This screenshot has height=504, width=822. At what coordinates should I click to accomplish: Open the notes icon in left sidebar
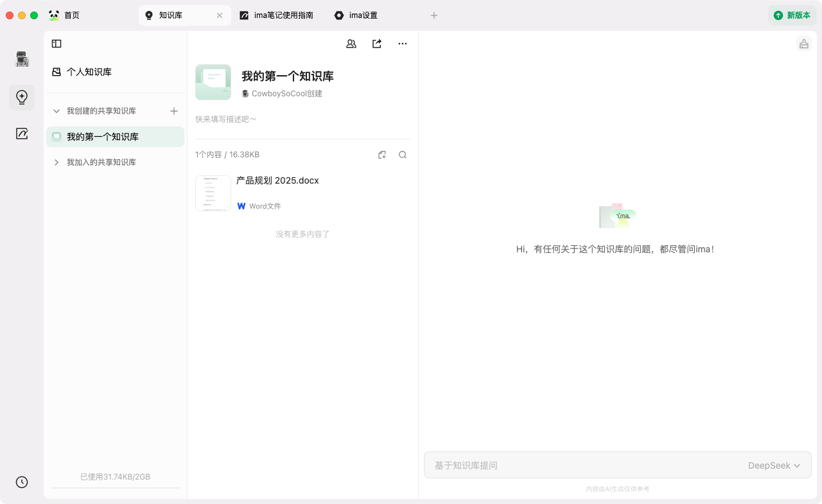point(22,134)
